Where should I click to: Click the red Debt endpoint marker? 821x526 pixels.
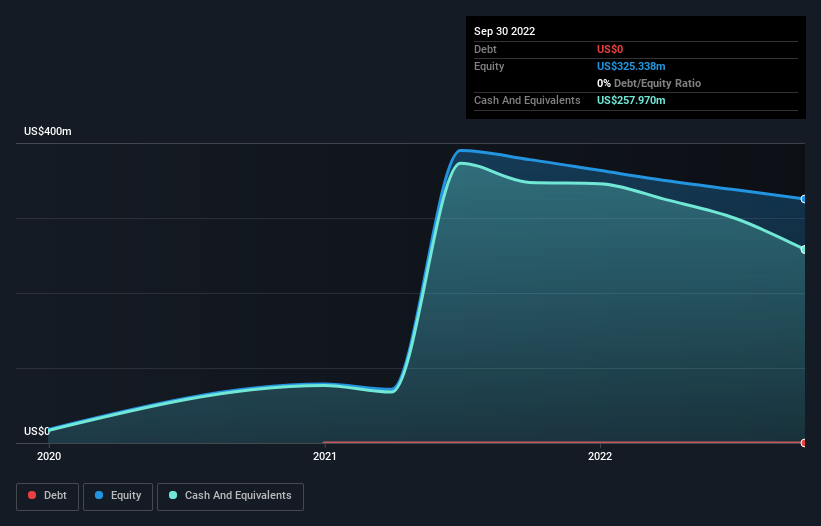(x=804, y=443)
